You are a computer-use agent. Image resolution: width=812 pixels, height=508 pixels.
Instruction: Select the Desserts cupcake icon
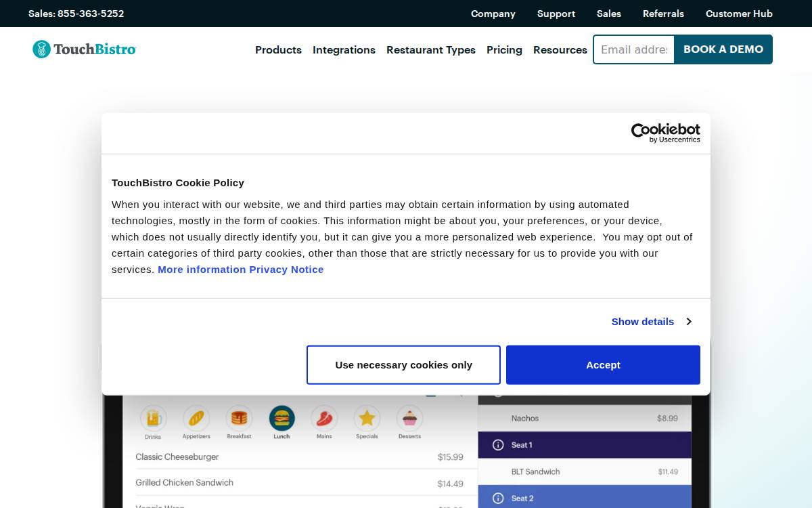[x=409, y=419]
